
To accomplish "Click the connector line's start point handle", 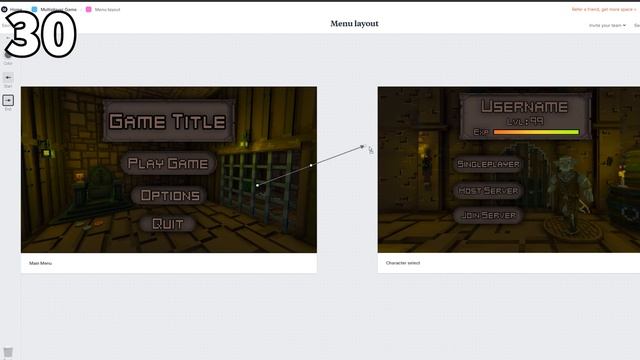I will 258,185.
